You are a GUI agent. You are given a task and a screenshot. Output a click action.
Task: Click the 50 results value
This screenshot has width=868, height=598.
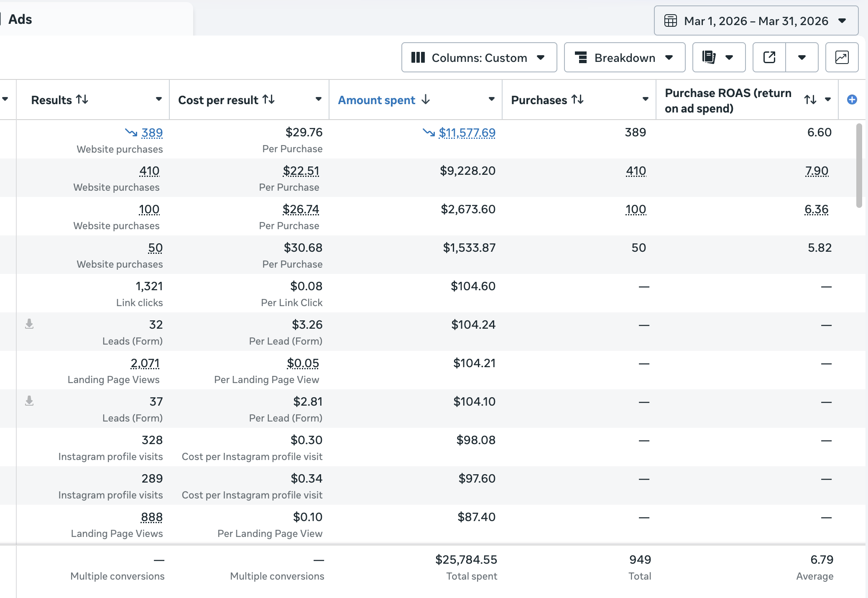pyautogui.click(x=156, y=248)
